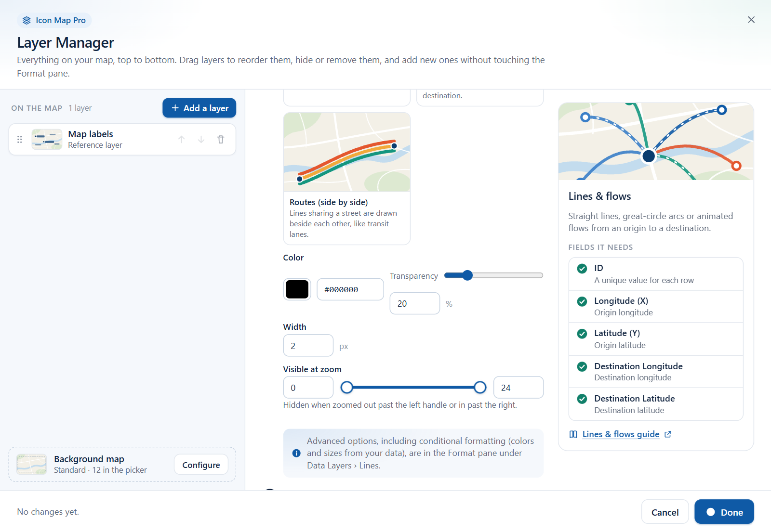The width and height of the screenshot is (771, 532).
Task: Edit minimum zoom field showing 0
Action: [308, 388]
